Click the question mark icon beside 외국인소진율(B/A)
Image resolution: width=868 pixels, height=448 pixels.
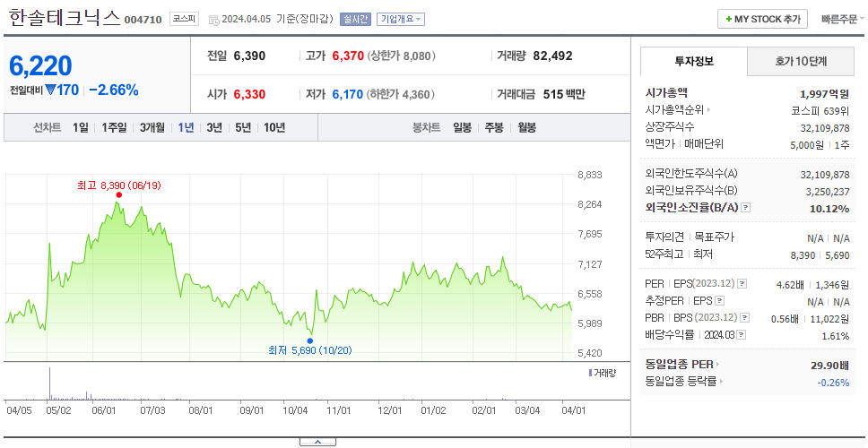click(x=746, y=208)
